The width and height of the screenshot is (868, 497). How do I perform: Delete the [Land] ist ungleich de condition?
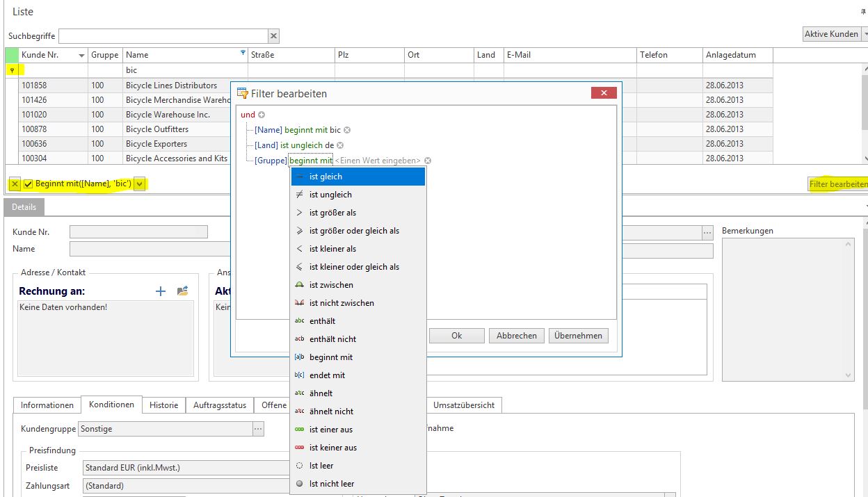click(x=340, y=145)
